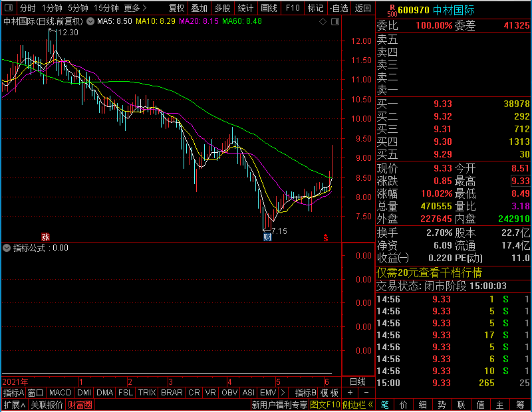Click the stock code 600970 title
532x412 pixels.
click(x=414, y=10)
